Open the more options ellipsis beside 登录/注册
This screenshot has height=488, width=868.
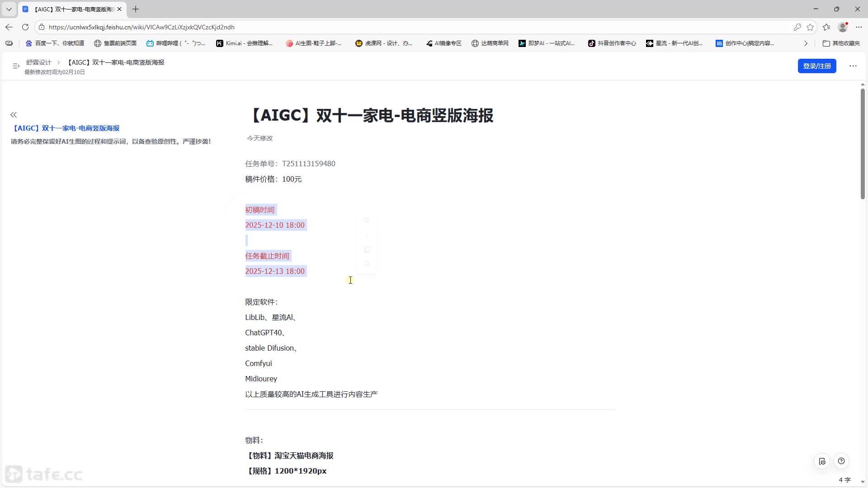coord(853,66)
